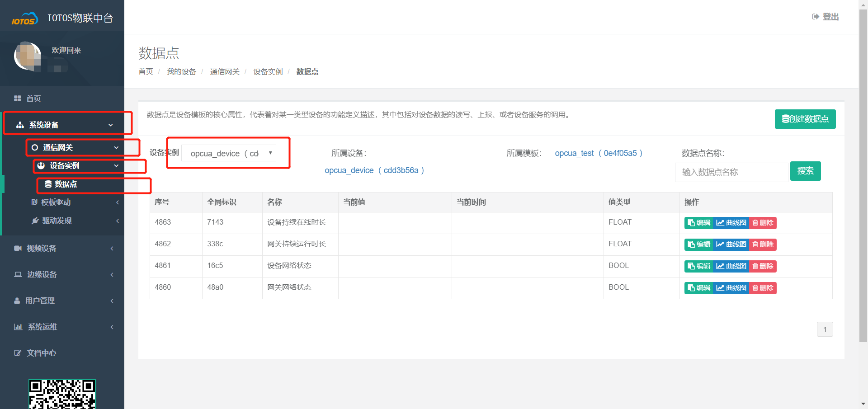This screenshot has height=409, width=868.
Task: Click the 搜索 search button
Action: coord(805,171)
